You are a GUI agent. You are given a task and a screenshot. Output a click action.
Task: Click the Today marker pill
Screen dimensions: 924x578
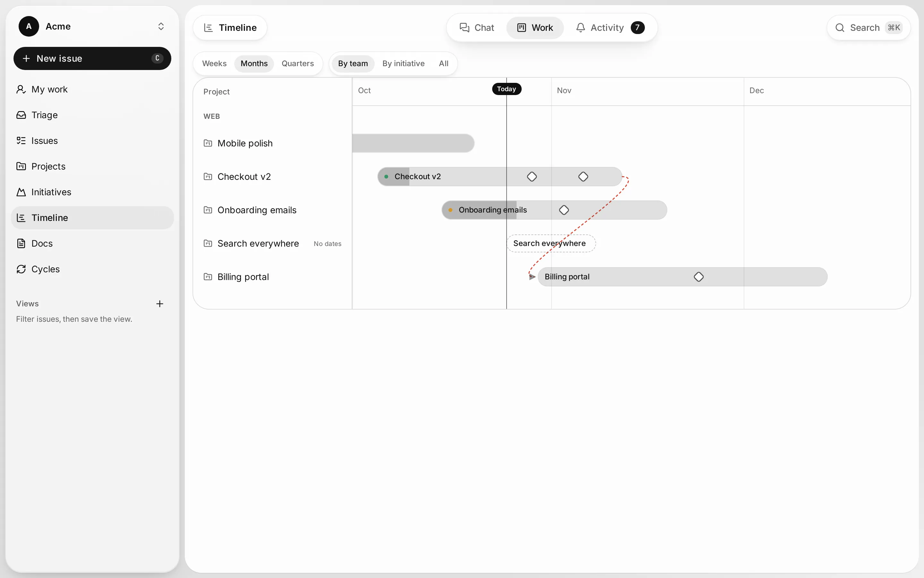[x=507, y=89]
